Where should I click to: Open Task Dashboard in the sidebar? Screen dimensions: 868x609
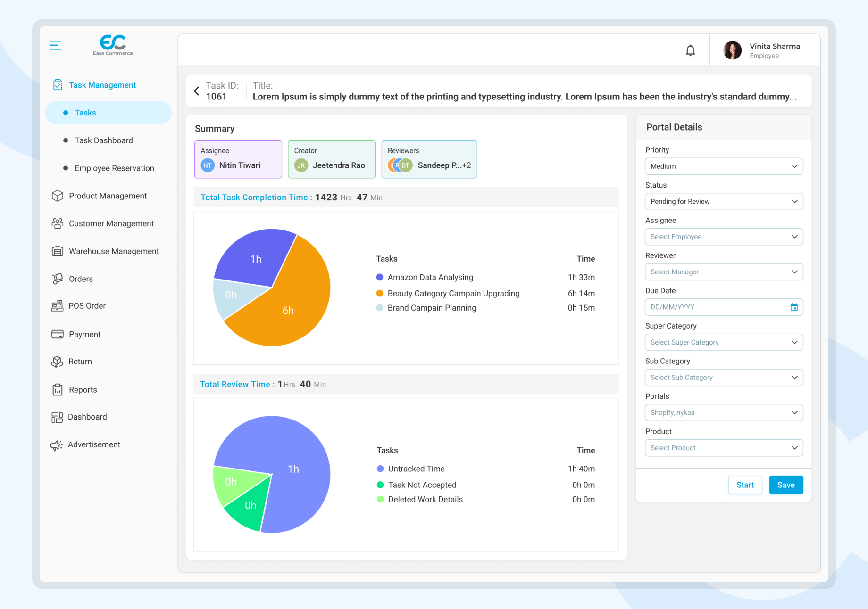[104, 140]
